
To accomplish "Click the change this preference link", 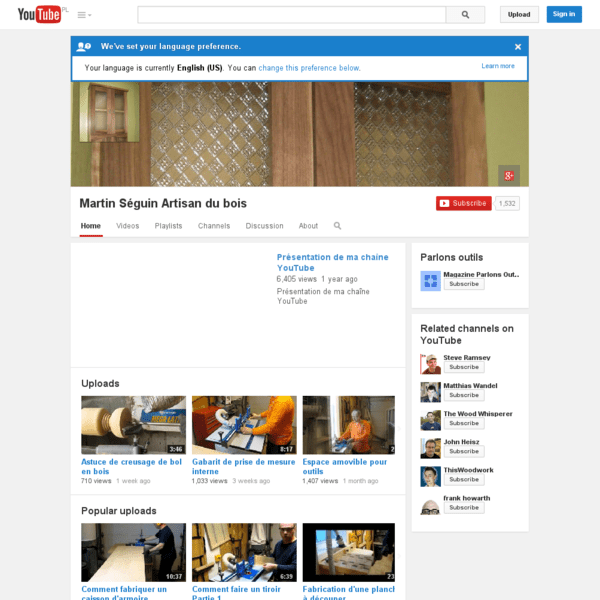I will 309,68.
